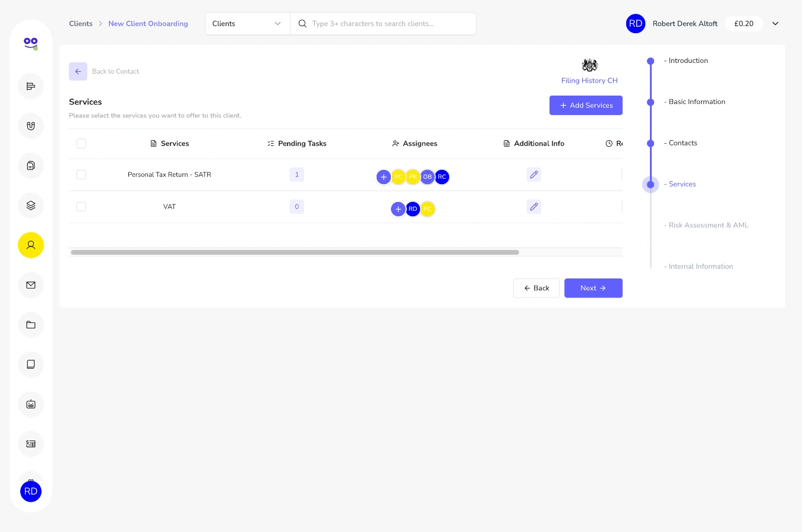This screenshot has width=802, height=532.
Task: Open the Filing History CH link
Action: (589, 81)
